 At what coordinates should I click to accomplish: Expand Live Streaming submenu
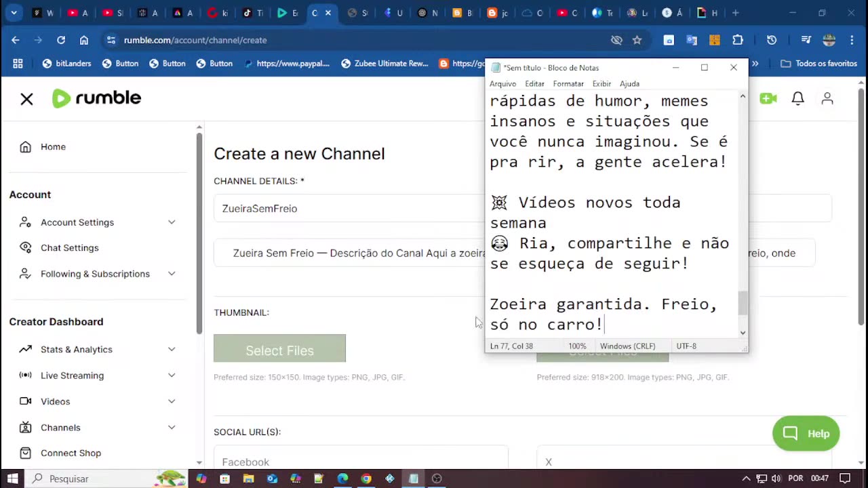pyautogui.click(x=172, y=375)
